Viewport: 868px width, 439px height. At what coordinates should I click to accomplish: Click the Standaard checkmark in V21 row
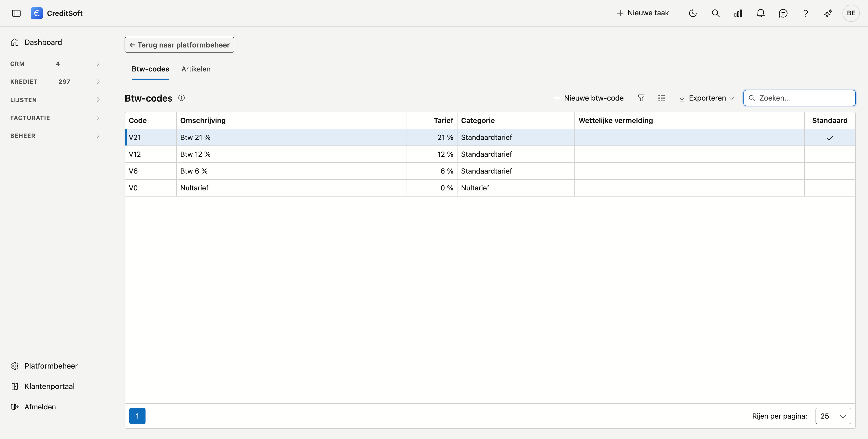[830, 138]
